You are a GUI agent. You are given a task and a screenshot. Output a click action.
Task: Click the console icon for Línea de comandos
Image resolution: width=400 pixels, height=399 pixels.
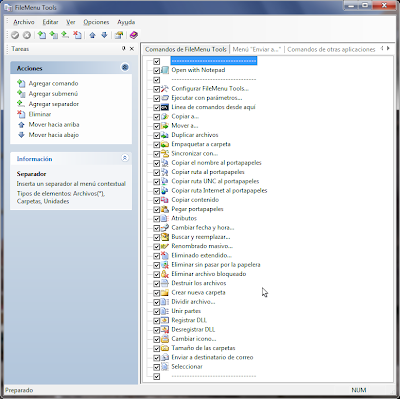165,107
